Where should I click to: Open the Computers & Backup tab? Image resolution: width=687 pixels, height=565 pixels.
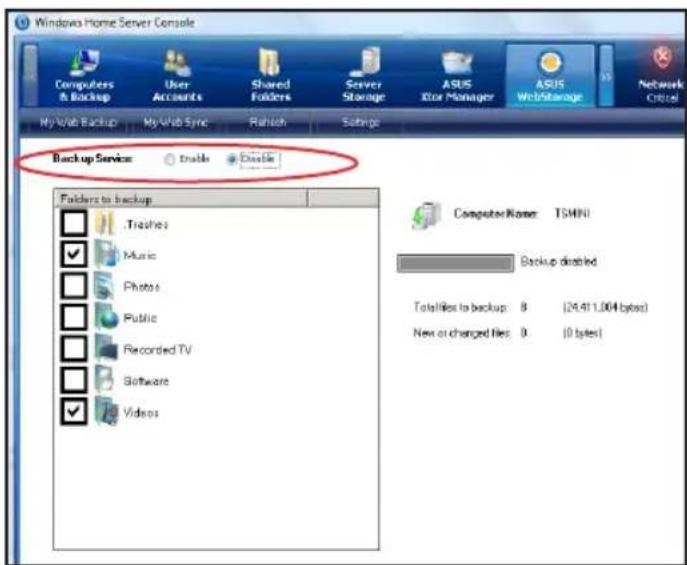click(x=84, y=76)
